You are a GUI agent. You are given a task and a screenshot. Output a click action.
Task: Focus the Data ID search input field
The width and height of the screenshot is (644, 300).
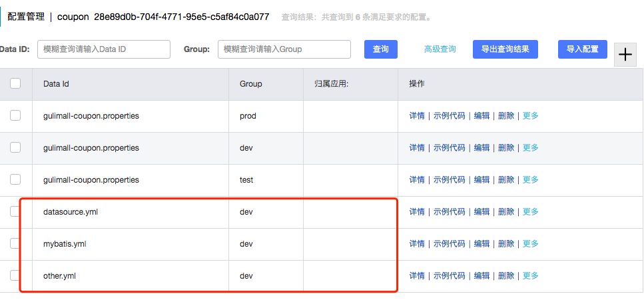(104, 49)
